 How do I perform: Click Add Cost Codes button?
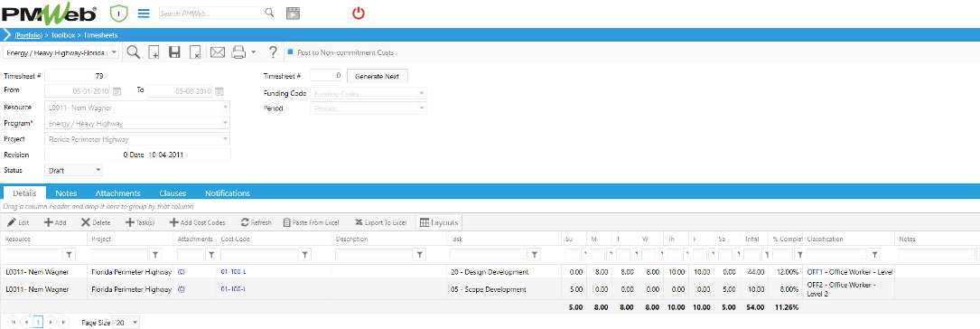(198, 222)
